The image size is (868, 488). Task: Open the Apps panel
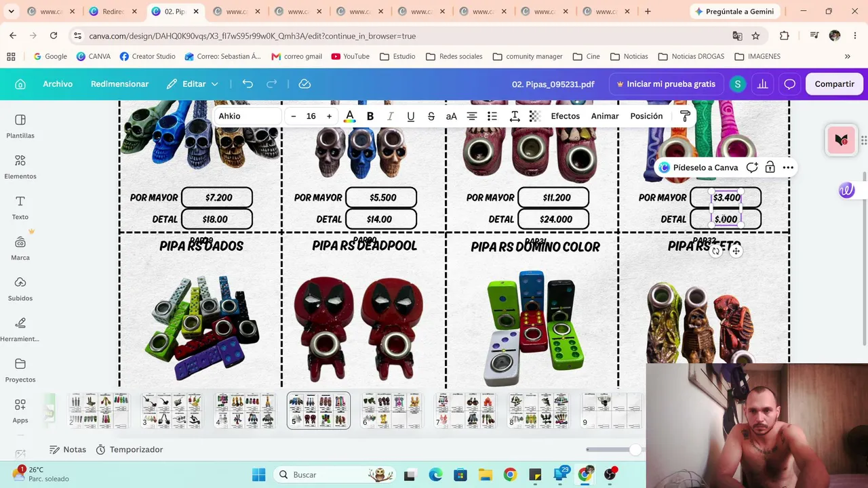click(x=20, y=411)
